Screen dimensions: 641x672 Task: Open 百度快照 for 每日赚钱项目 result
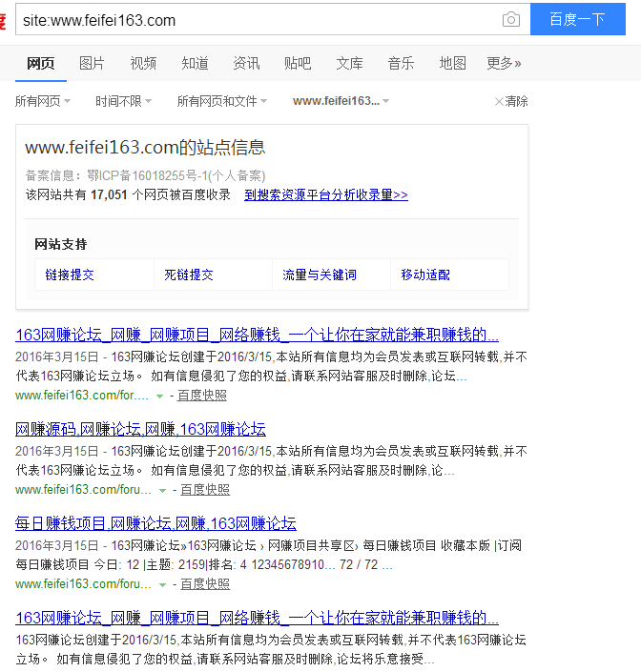(205, 583)
